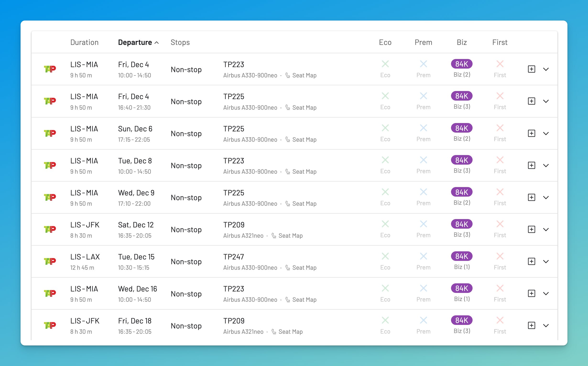Select the 84K Biz fare on LIS-JFK Dec 12

coord(462,224)
